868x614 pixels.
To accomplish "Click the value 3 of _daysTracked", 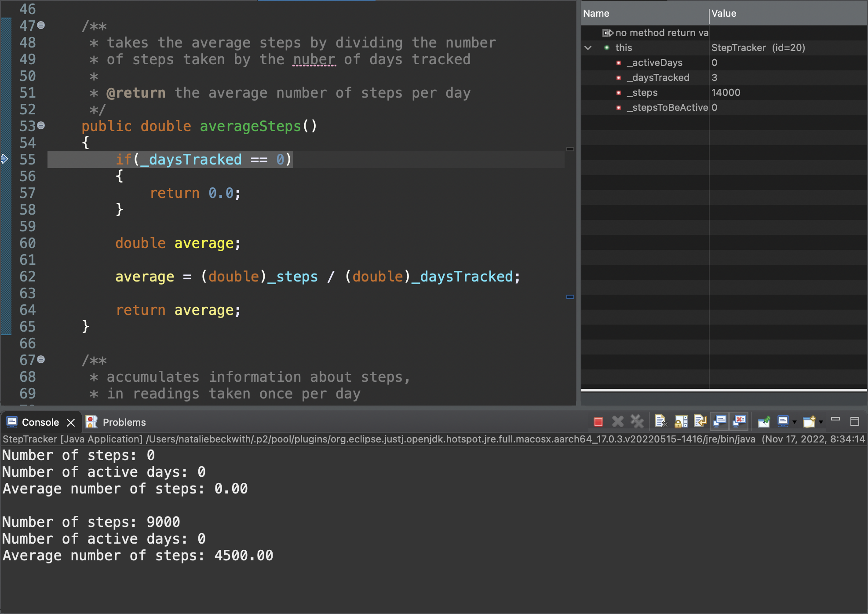I will (x=714, y=77).
